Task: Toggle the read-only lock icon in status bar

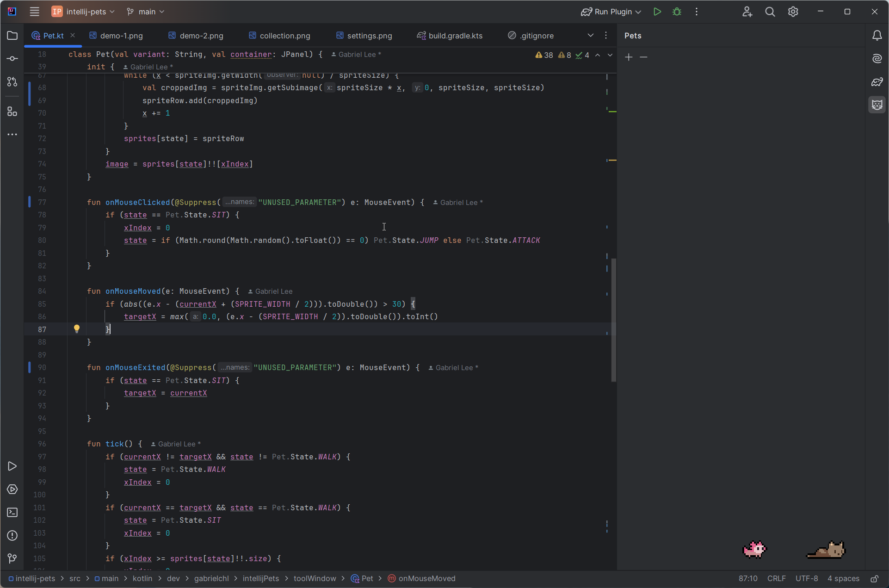Action: (875, 579)
